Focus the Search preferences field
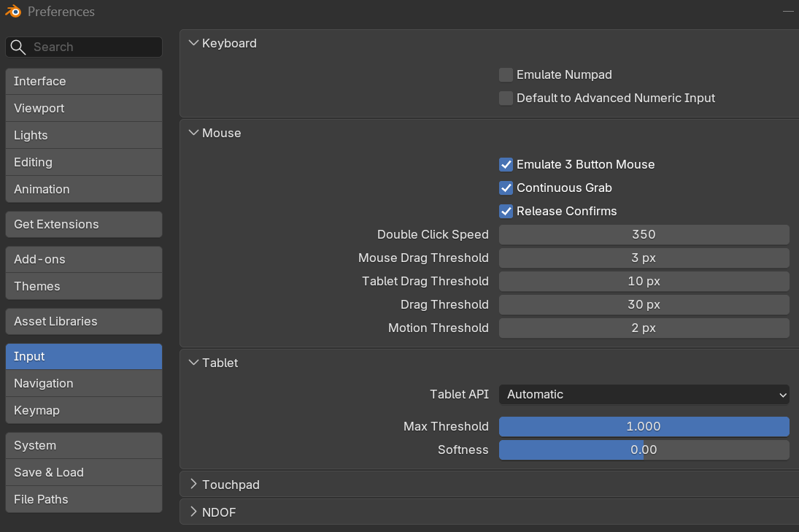The height and width of the screenshot is (532, 799). pyautogui.click(x=84, y=47)
